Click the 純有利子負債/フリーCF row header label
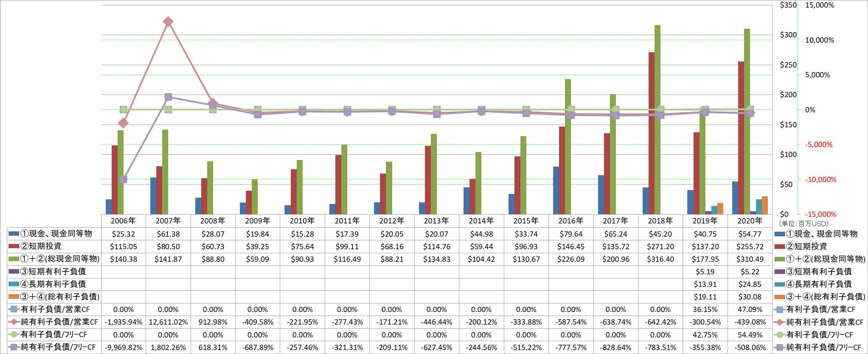Screen dimensions: 868x354 pos(58,347)
